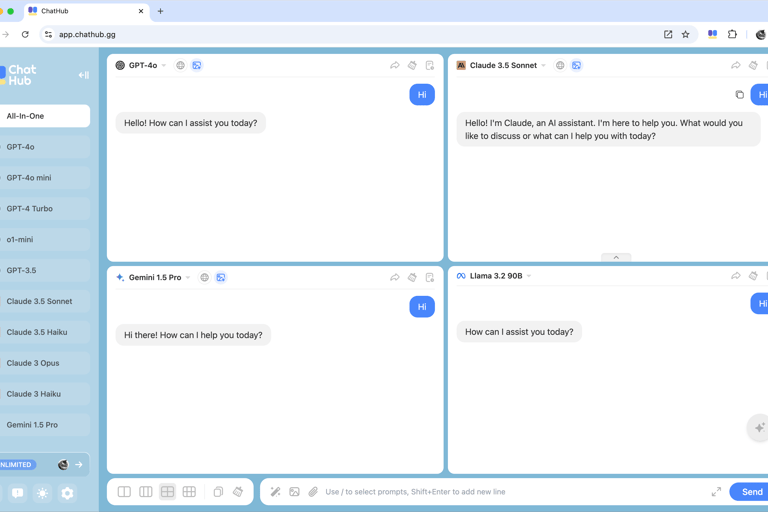Image resolution: width=768 pixels, height=512 pixels.
Task: Toggle image input in Claude 3.5 Sonnet panel
Action: tap(576, 65)
